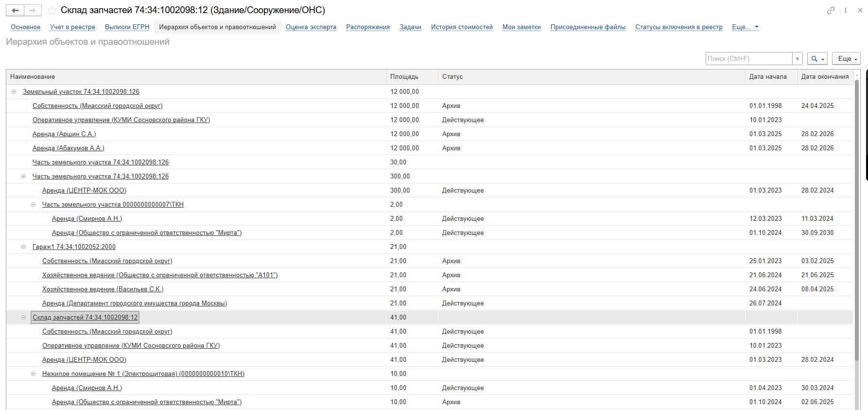
Task: Open Хозяйственное ведение (ООО "А101") link
Action: (160, 275)
